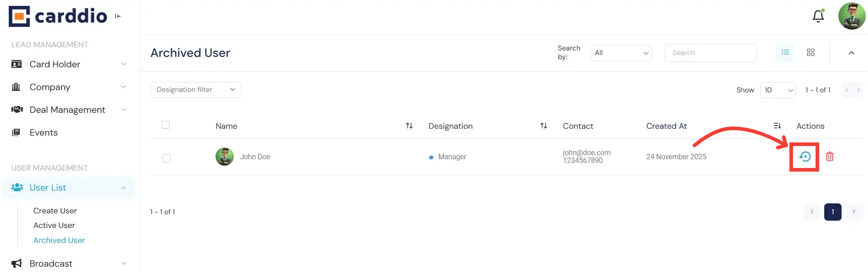Tick the checkbox for John Doe
868x273 pixels.
pyautogui.click(x=167, y=158)
